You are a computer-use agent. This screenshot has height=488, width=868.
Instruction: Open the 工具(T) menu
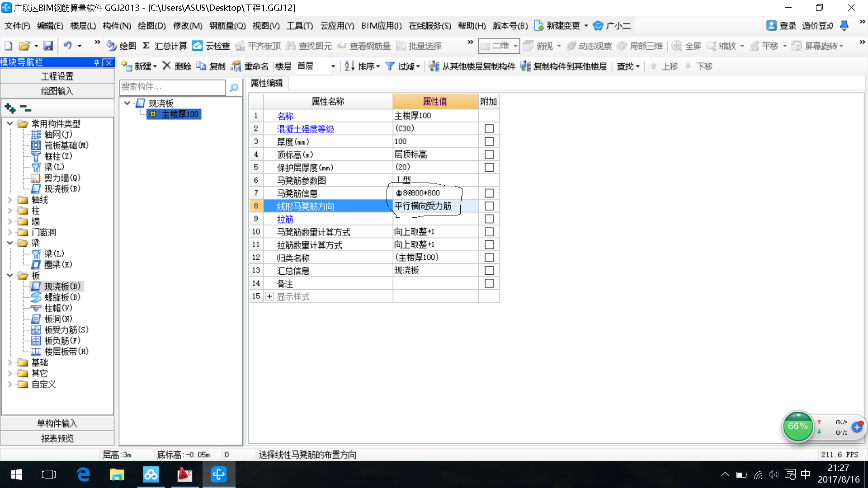click(x=300, y=26)
